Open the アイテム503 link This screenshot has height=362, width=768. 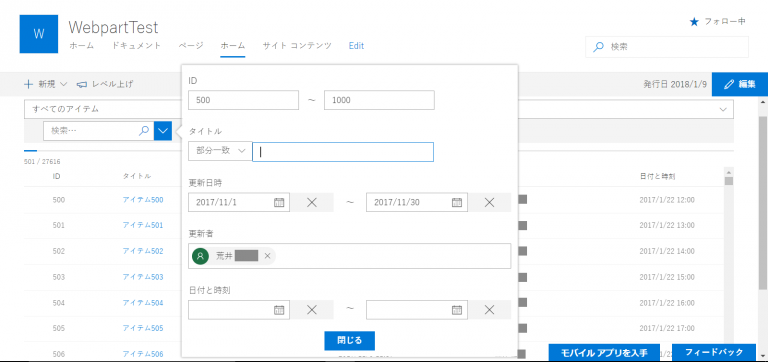tap(143, 277)
